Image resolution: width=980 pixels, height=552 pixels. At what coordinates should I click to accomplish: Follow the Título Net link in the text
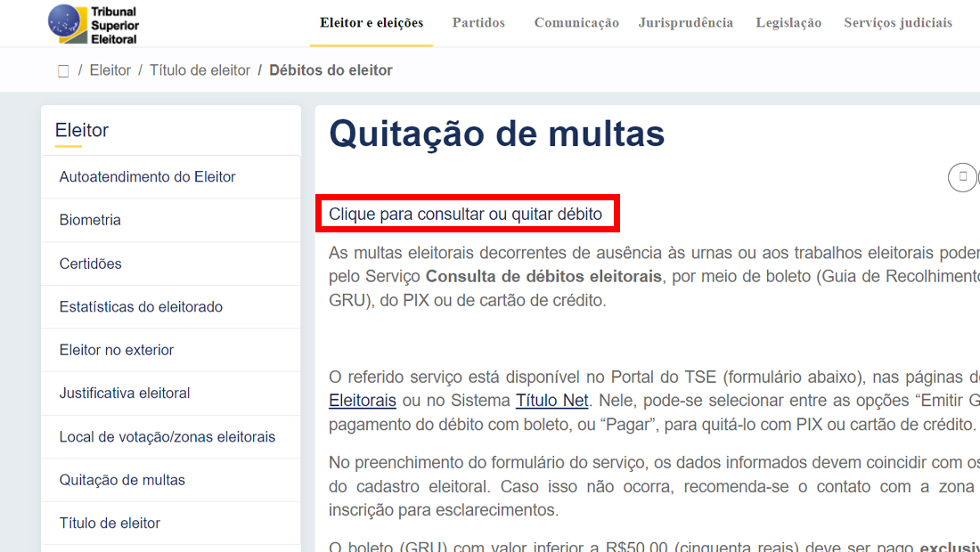click(x=551, y=401)
